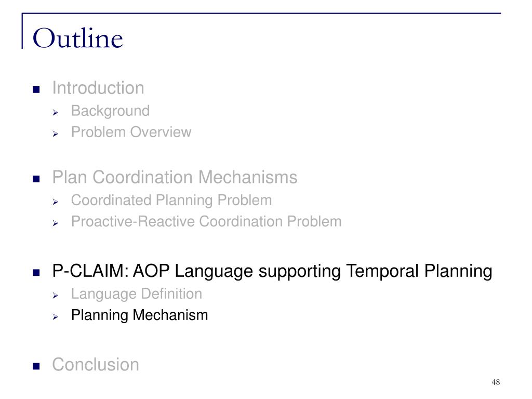Click the arrow bullet beside Background
The image size is (532, 399).
tap(56, 113)
